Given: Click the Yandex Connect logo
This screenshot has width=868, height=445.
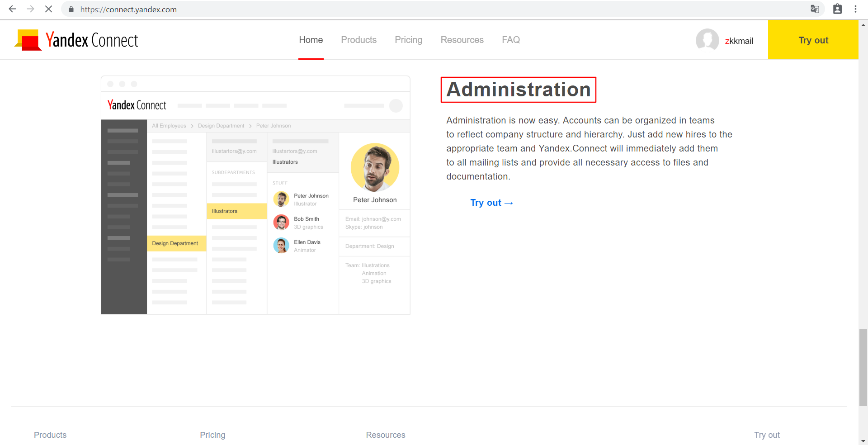Looking at the screenshot, I should (76, 40).
